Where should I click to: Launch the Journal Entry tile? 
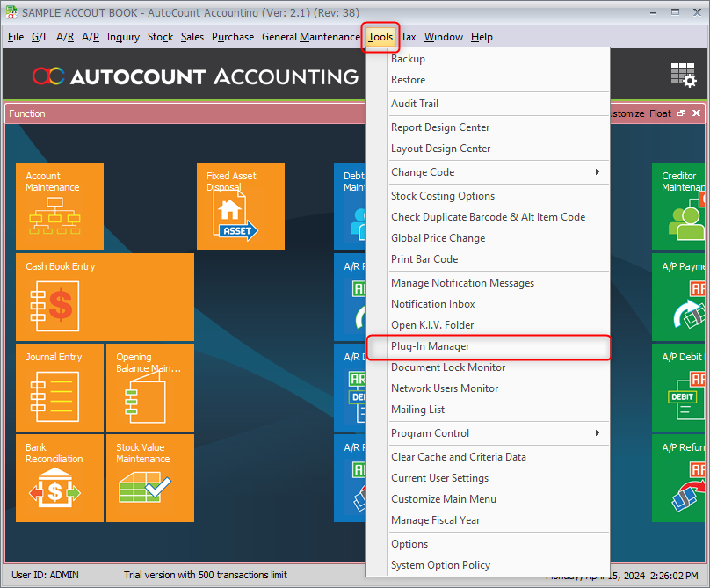(x=59, y=387)
